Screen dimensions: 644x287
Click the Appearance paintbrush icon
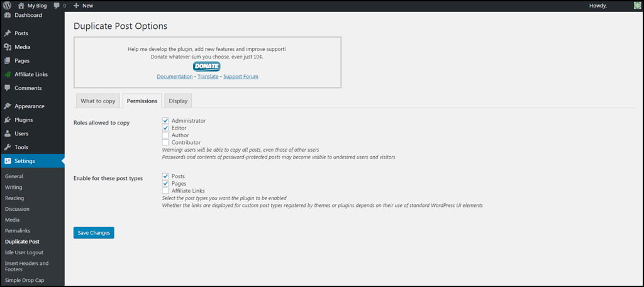pyautogui.click(x=8, y=106)
